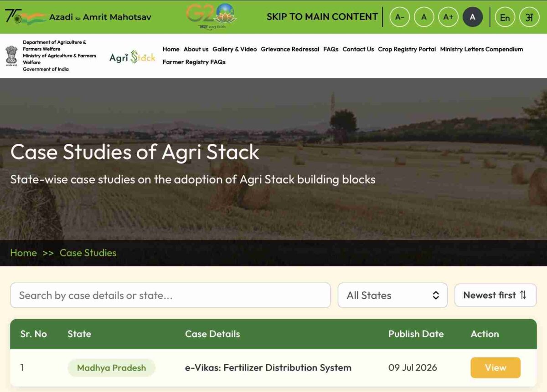
Task: Click the Agri Stack logo
Action: click(x=132, y=57)
